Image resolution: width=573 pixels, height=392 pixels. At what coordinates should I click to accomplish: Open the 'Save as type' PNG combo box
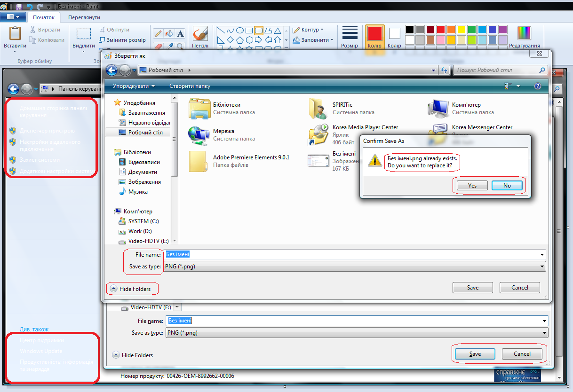(355, 267)
